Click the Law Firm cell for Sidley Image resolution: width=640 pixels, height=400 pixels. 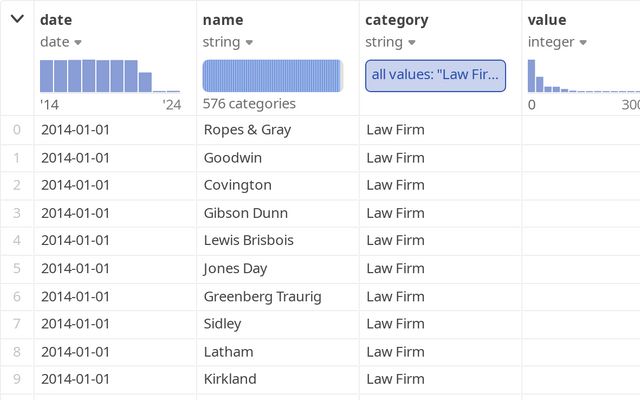coord(395,324)
